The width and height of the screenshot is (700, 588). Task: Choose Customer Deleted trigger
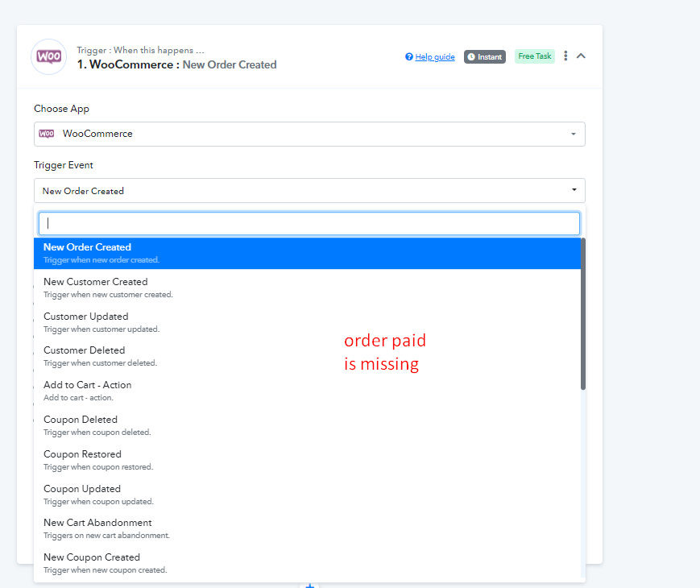[307, 356]
